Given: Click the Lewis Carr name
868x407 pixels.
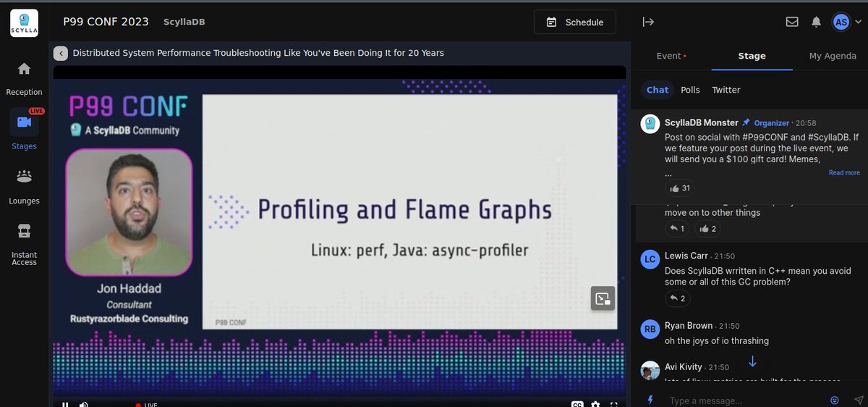Looking at the screenshot, I should [x=686, y=256].
